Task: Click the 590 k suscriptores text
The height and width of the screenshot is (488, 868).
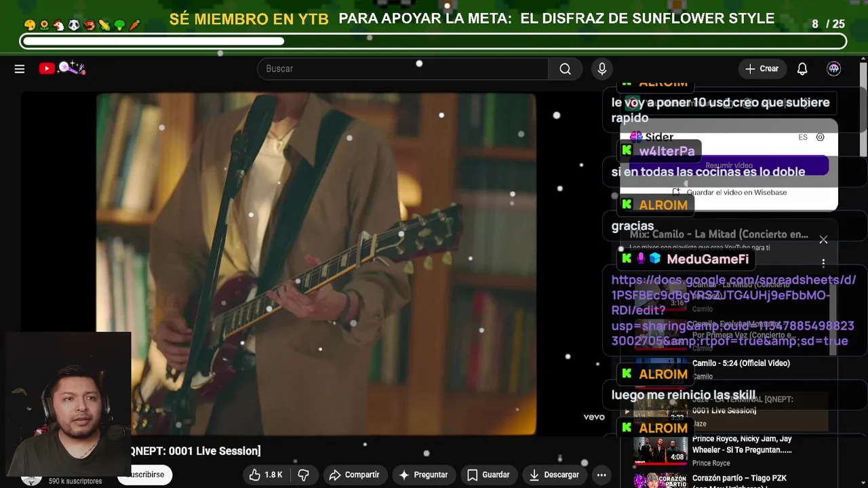Action: pyautogui.click(x=75, y=481)
